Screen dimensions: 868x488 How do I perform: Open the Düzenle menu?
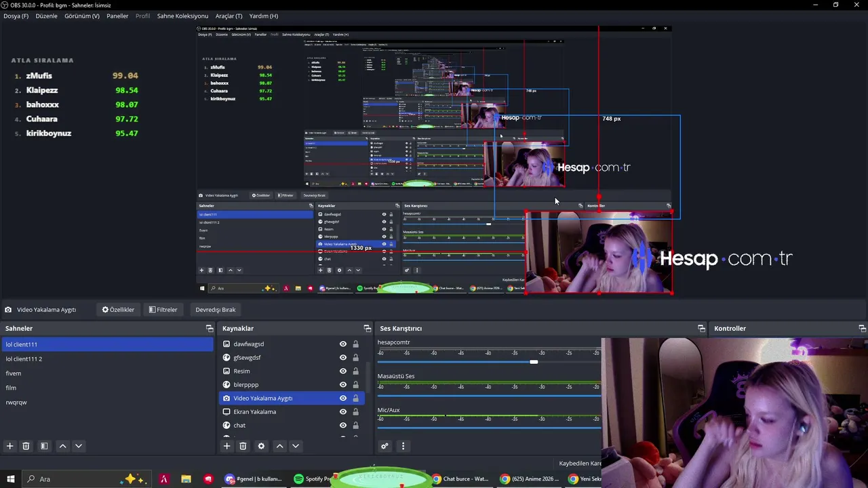tap(46, 16)
